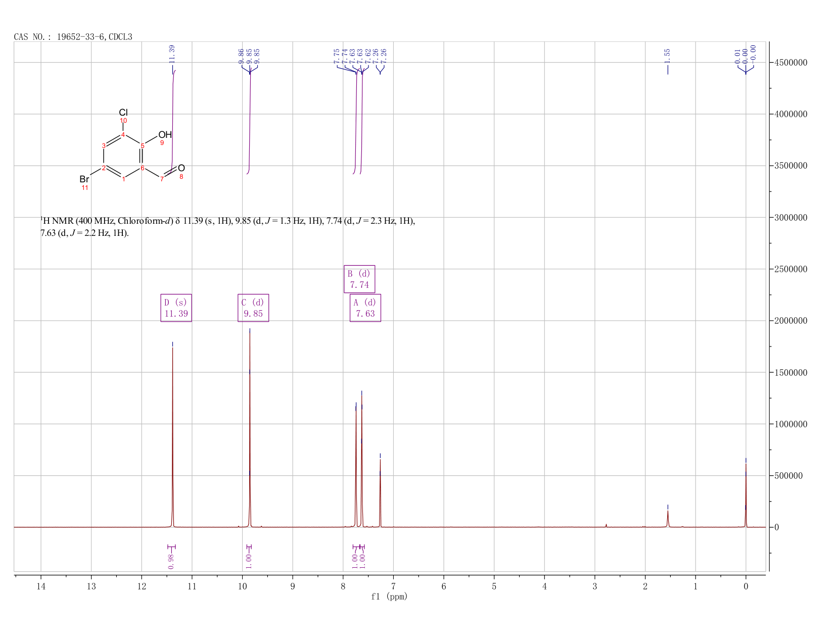Click the x-axis tick 10
This screenshot has height=644, width=834.
click(242, 586)
